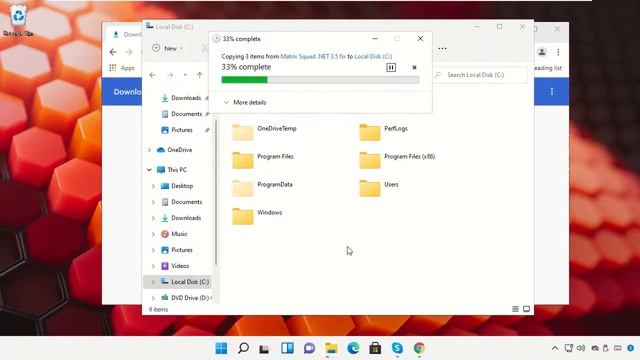Open Widgets from the taskbar
This screenshot has width=640, height=360.
(287, 348)
